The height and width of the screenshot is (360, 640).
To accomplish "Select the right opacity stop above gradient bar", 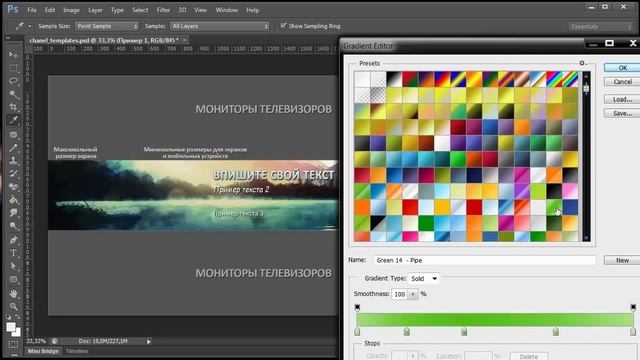I will coord(633,307).
